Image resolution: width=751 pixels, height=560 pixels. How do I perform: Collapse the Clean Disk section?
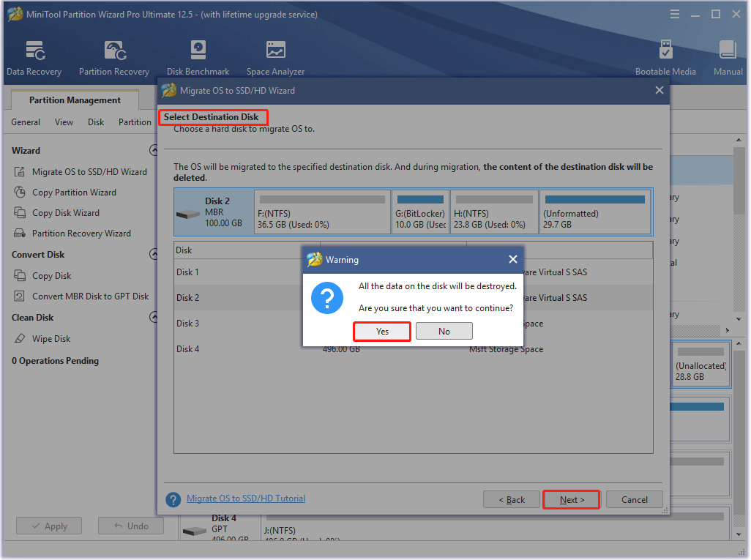(154, 318)
